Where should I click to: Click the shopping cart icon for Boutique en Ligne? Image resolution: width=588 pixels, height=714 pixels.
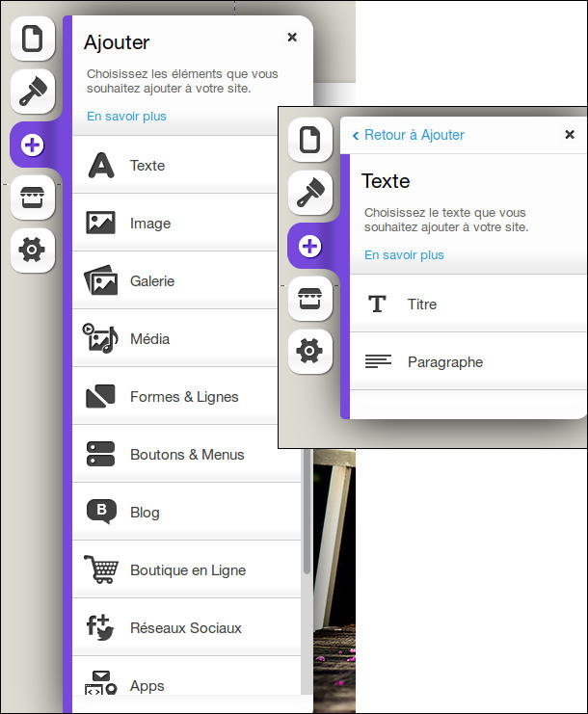(x=100, y=569)
